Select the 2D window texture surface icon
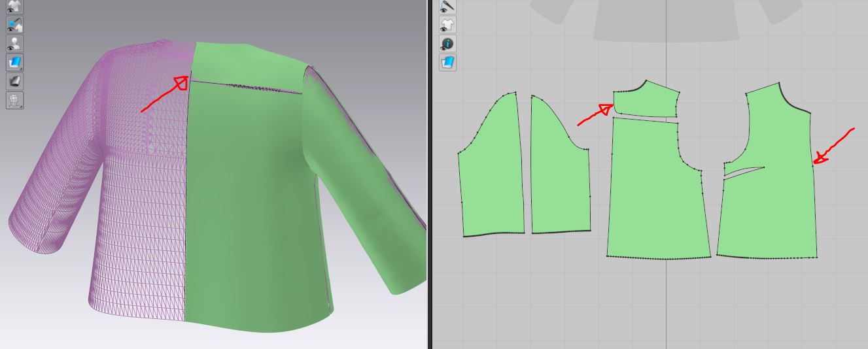The image size is (868, 349). coord(447,63)
